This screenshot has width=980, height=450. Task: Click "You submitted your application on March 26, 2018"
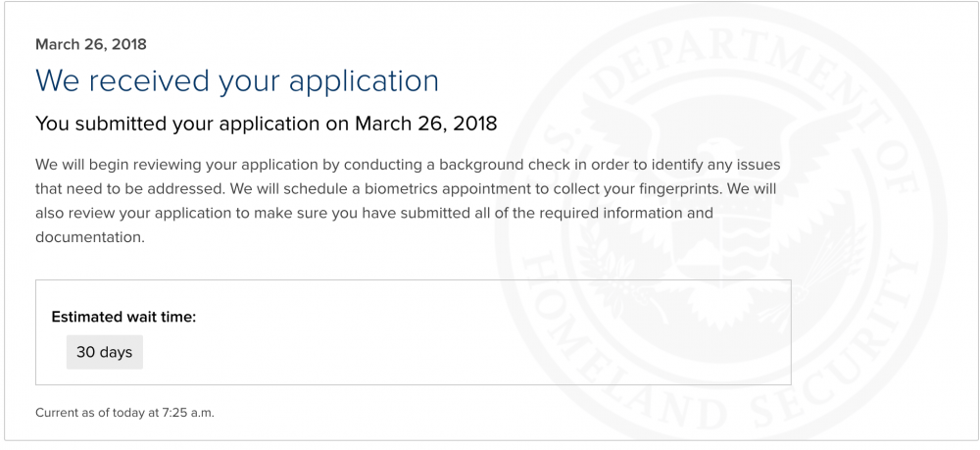[267, 124]
